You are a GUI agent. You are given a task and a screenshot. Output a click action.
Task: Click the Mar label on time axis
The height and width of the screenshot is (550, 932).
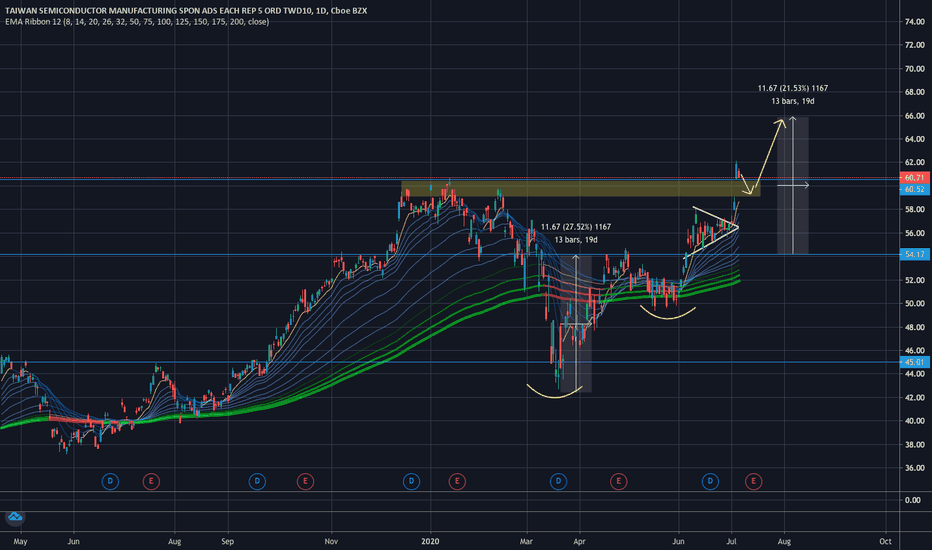pyautogui.click(x=526, y=542)
